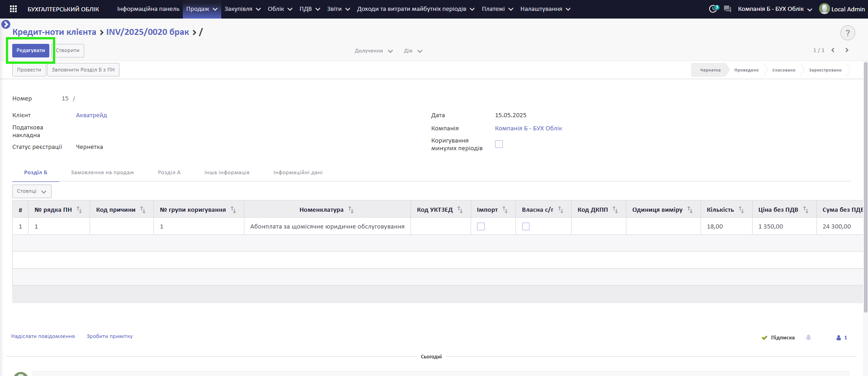Toggle Коригування минулих періодів checkbox

tap(499, 144)
